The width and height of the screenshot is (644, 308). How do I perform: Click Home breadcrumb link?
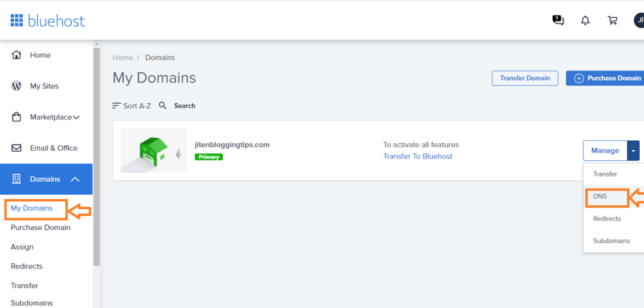click(x=123, y=57)
